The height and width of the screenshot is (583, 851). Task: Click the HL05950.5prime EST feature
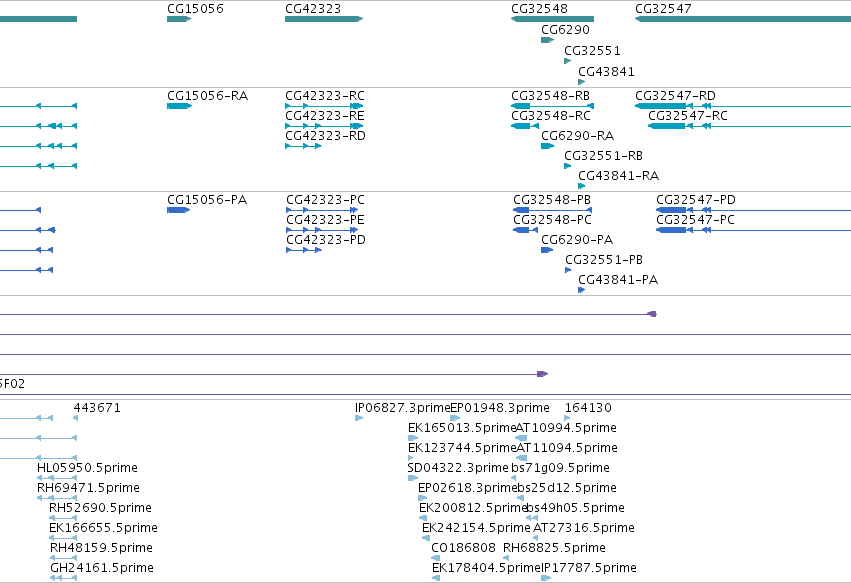pyautogui.click(x=57, y=478)
